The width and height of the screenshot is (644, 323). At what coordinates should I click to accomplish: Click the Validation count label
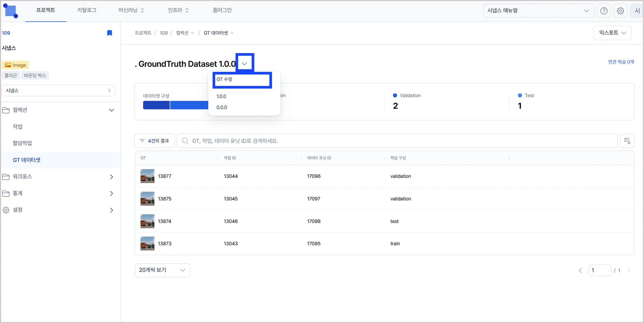click(410, 95)
